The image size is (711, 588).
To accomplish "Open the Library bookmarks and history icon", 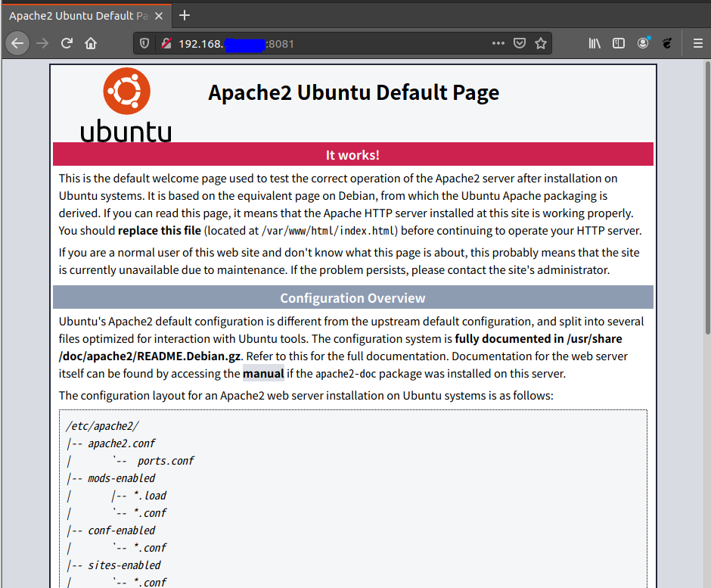I will pyautogui.click(x=595, y=44).
